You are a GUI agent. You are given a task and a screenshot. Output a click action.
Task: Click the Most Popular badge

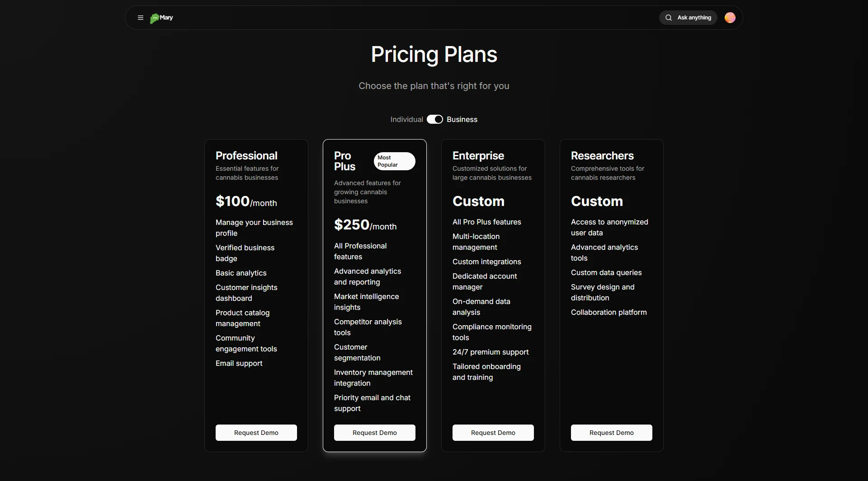tap(394, 161)
